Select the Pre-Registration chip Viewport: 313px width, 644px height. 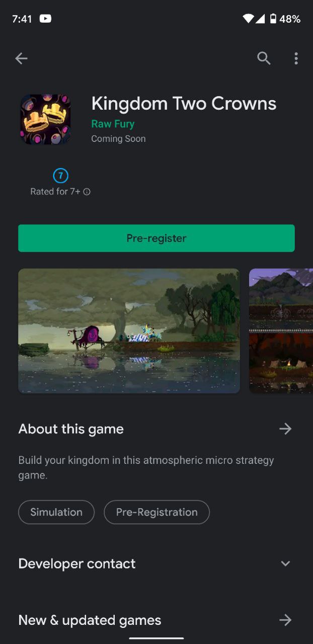(156, 512)
